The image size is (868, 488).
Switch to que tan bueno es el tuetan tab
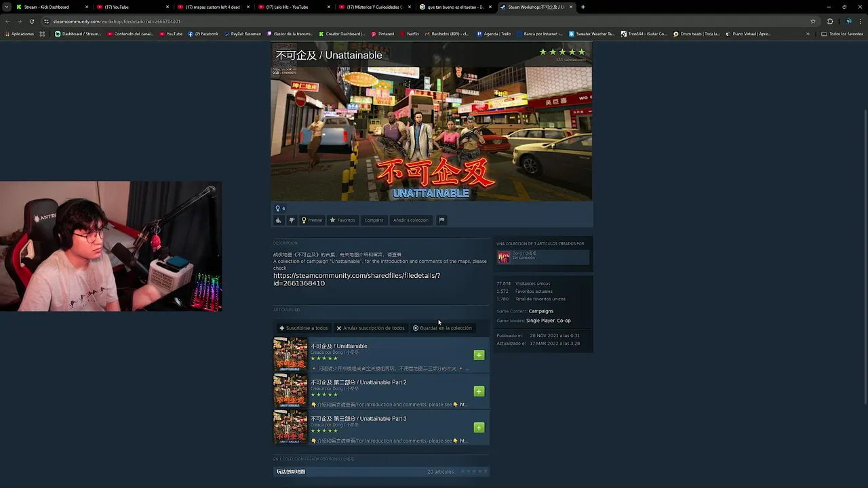pos(455,7)
